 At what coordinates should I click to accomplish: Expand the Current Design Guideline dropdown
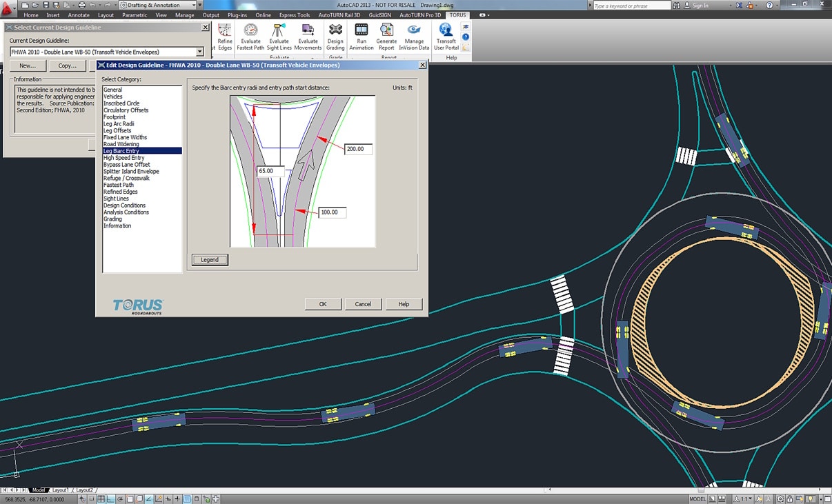[x=199, y=52]
